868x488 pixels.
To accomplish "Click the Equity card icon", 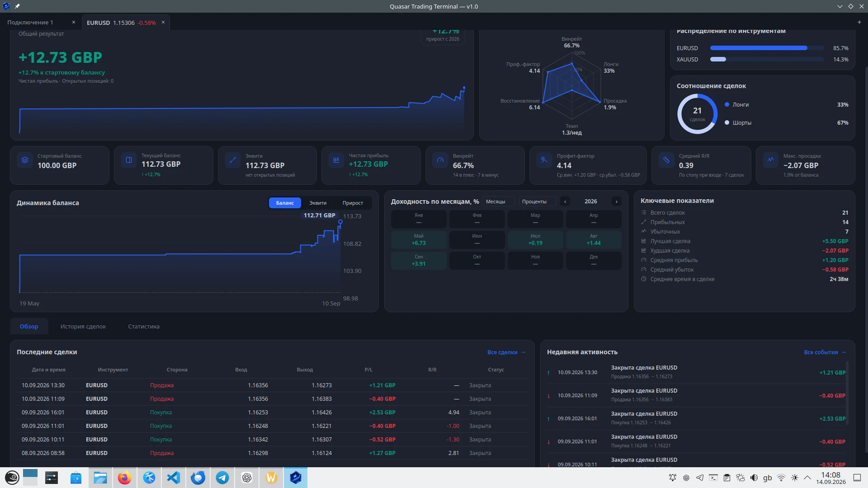I will (x=233, y=160).
